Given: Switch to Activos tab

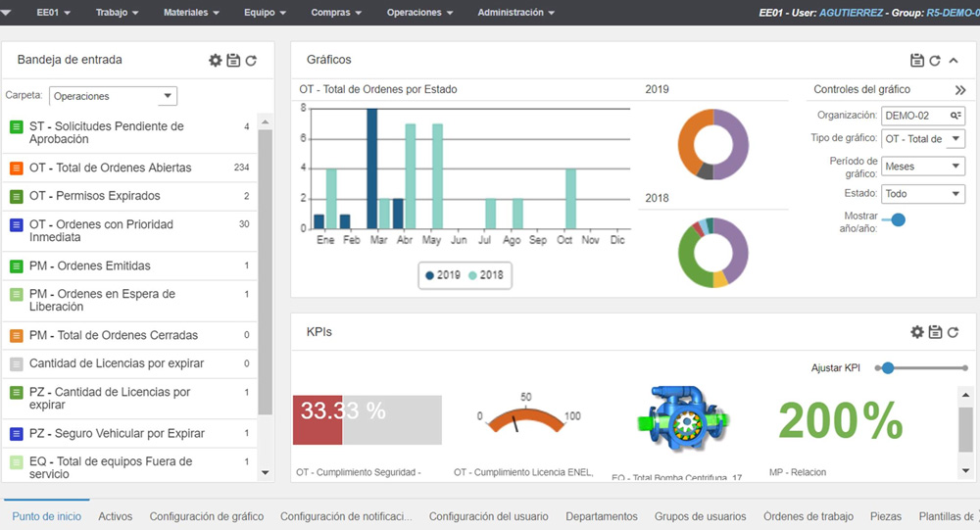Looking at the screenshot, I should (115, 516).
